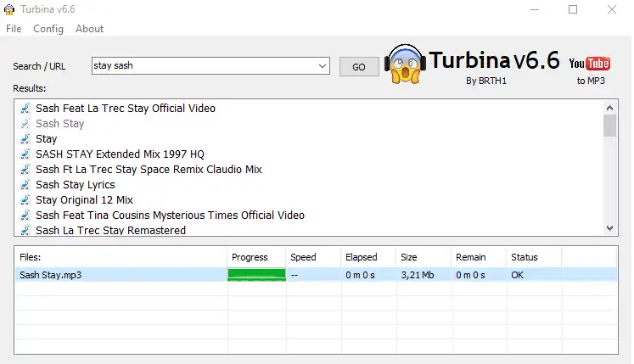Click music icon beside Sash La Trec Stay Remastered
Viewport: 634px width, 364px height.
pos(25,230)
